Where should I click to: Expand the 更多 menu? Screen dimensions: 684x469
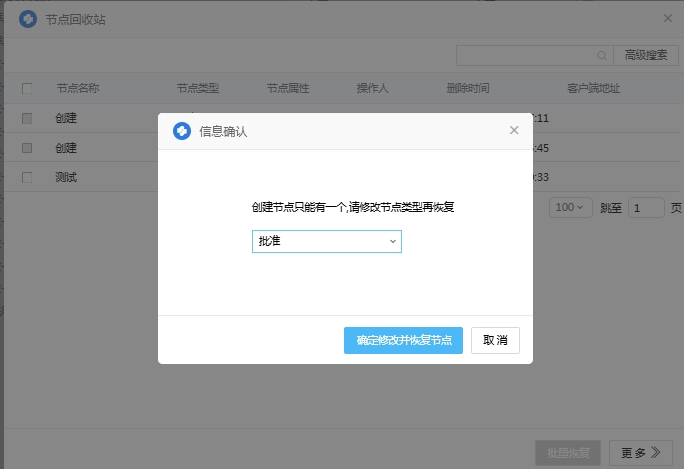point(640,452)
